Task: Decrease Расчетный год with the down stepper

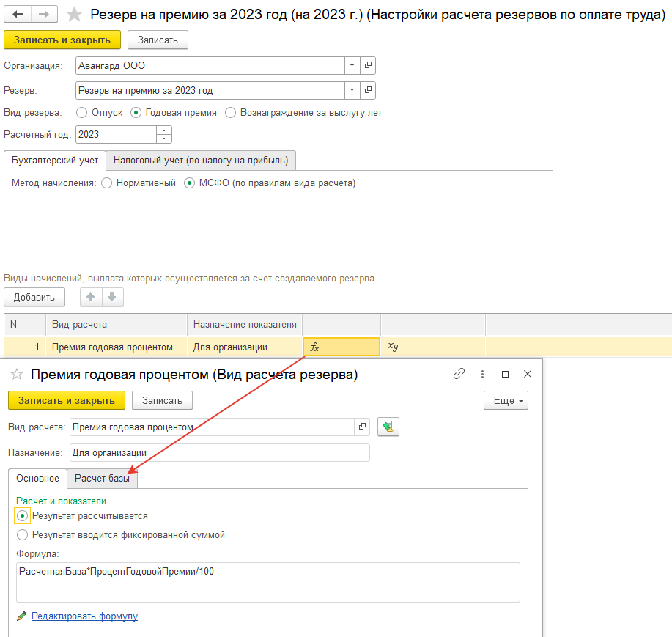Action: coord(164,139)
